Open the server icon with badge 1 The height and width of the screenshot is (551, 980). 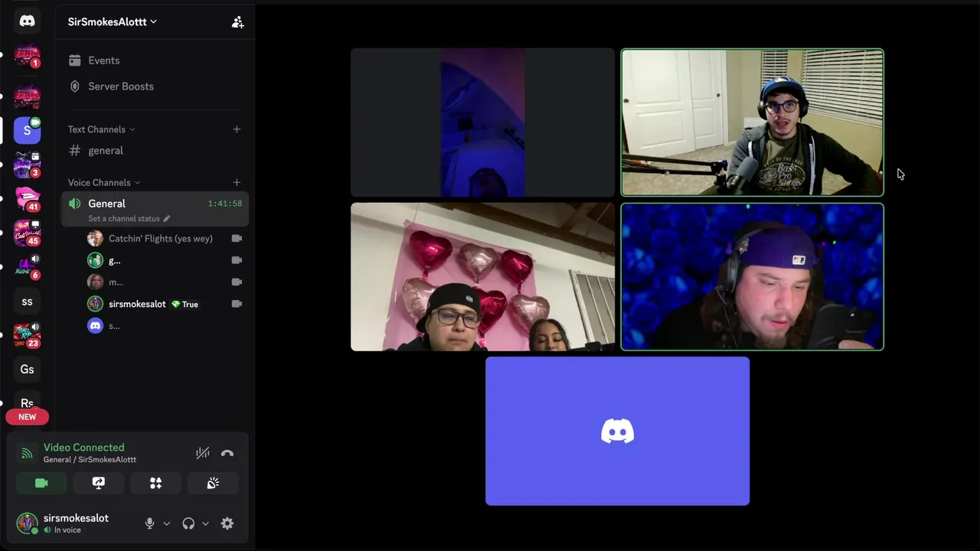click(x=27, y=56)
